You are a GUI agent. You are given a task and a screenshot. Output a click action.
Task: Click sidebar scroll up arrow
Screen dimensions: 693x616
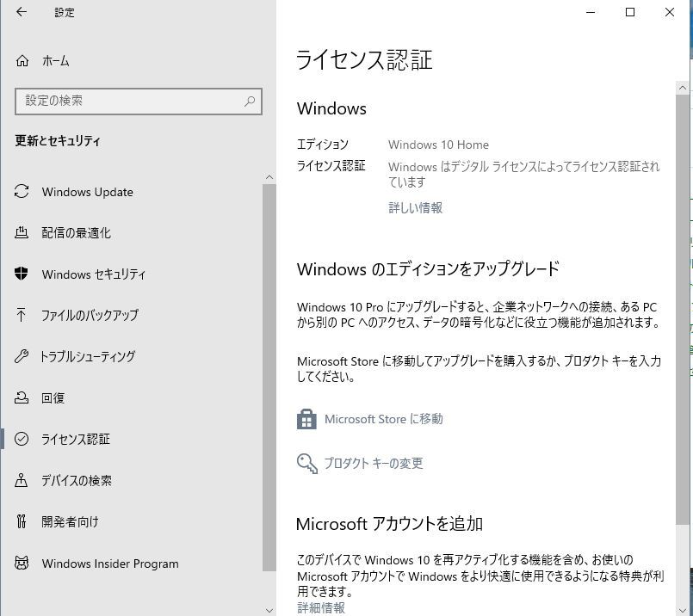tap(269, 177)
